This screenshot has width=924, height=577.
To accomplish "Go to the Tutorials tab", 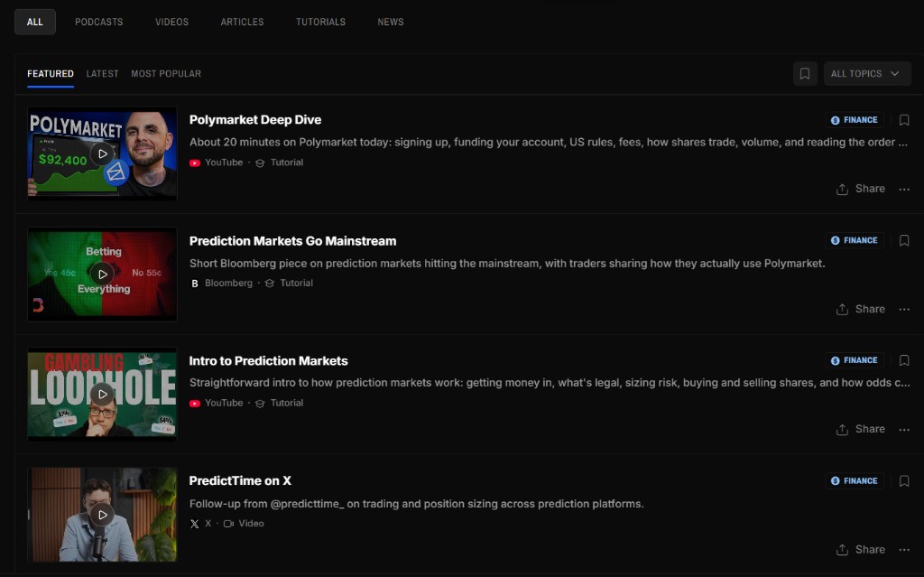I will (x=320, y=22).
